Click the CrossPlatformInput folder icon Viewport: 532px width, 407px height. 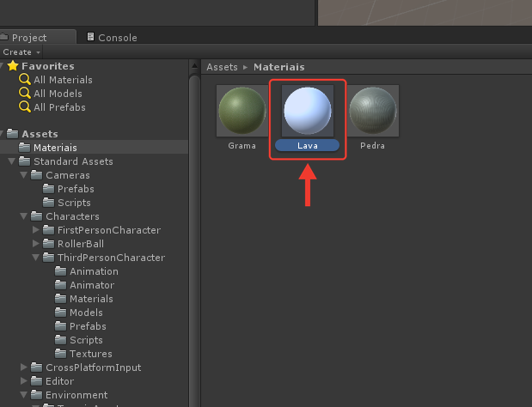(37, 367)
